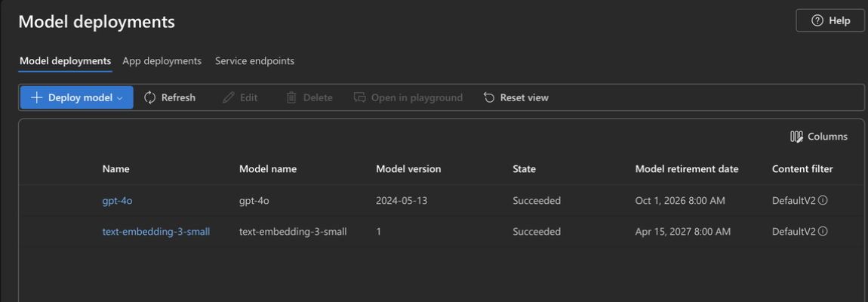Click the 2024-05-13 model version cell
The height and width of the screenshot is (302, 868).
tap(402, 201)
